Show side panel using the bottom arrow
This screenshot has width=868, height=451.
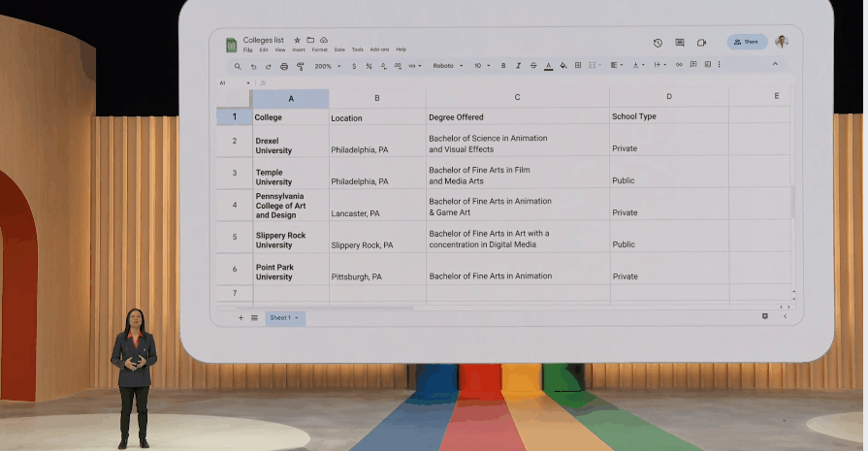[x=785, y=316]
